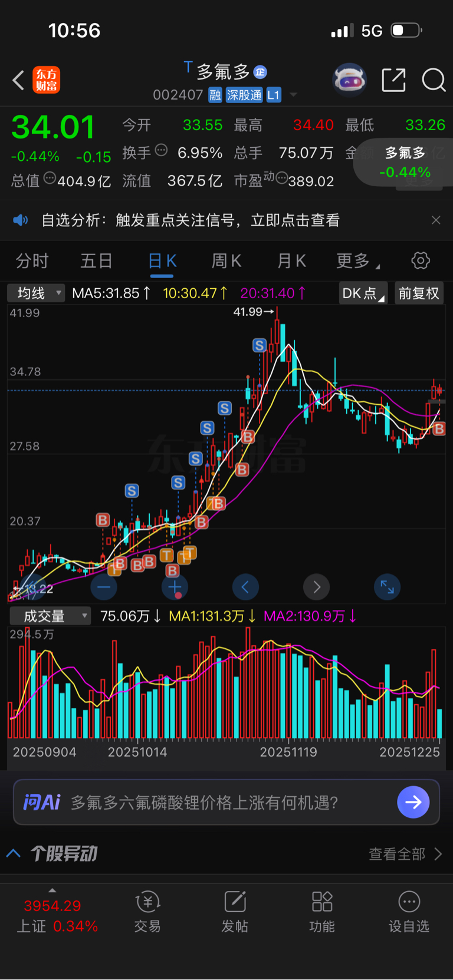Viewport: 453px width, 980px height.
Task: Tap the 上证 index value 3954.29
Action: [52, 906]
